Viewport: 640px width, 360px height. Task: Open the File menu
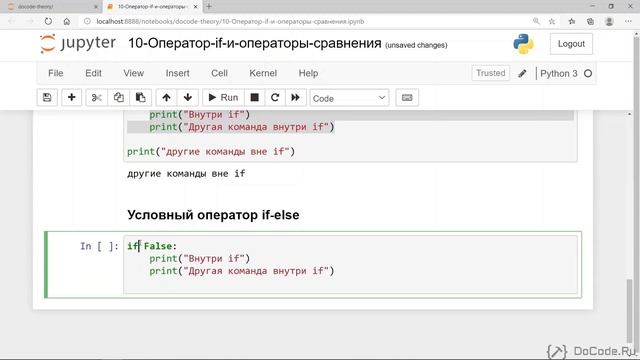(56, 73)
